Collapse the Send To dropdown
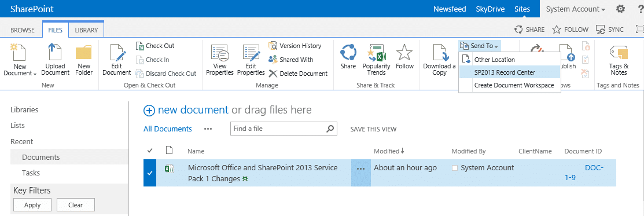The height and width of the screenshot is (216, 644). pos(479,46)
